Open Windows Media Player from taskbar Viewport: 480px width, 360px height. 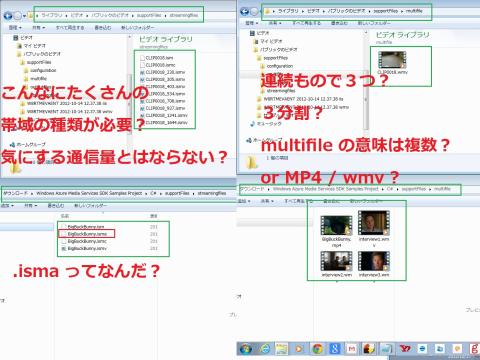299,349
